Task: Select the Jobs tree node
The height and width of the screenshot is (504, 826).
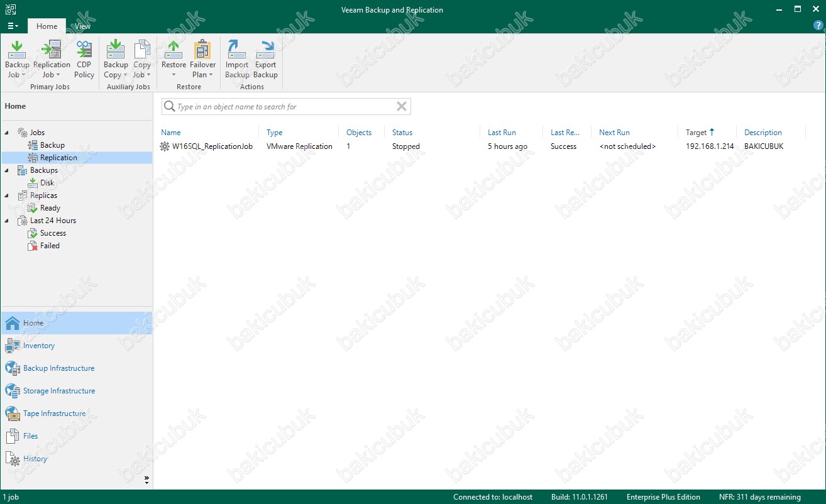Action: [37, 133]
